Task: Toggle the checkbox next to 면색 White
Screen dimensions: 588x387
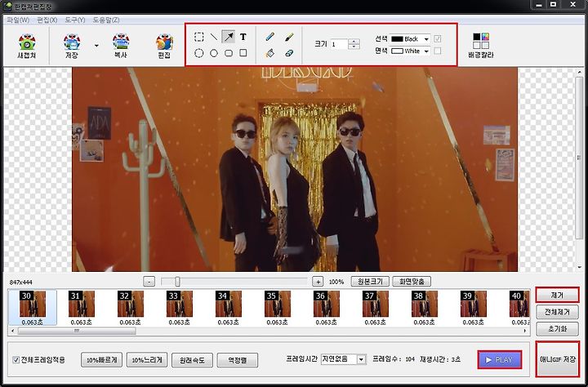Action: pyautogui.click(x=437, y=51)
